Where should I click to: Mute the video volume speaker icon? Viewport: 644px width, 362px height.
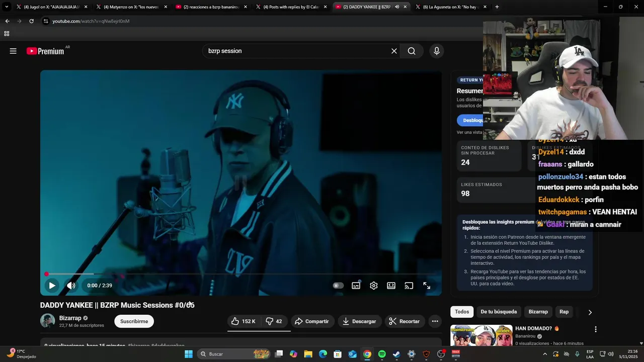click(71, 286)
